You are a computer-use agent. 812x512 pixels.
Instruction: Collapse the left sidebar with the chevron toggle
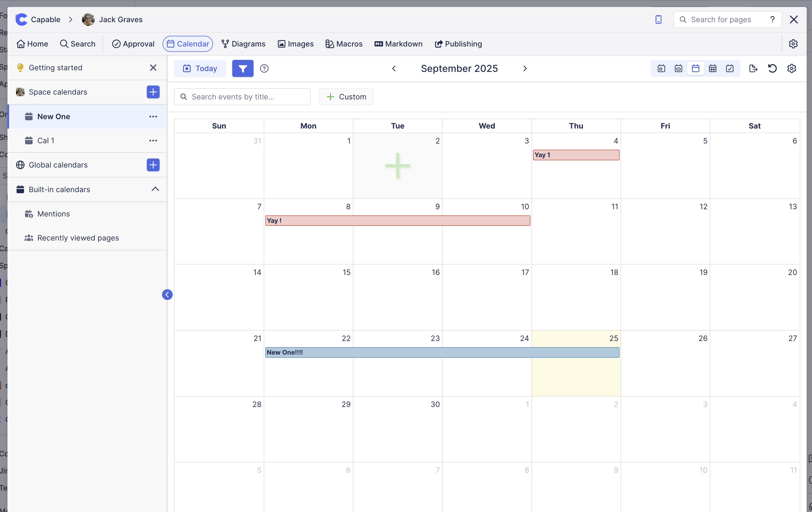tap(167, 294)
